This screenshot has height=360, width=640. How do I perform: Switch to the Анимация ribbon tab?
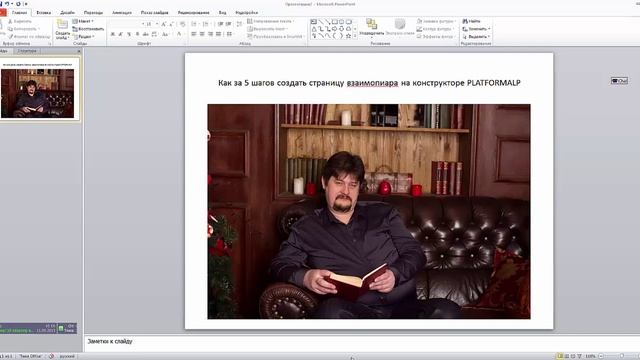point(122,13)
